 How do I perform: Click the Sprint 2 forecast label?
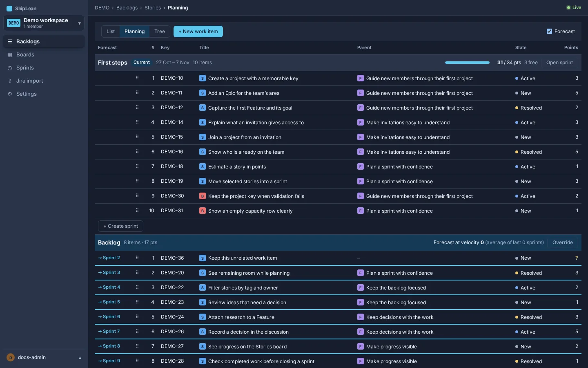(109, 258)
